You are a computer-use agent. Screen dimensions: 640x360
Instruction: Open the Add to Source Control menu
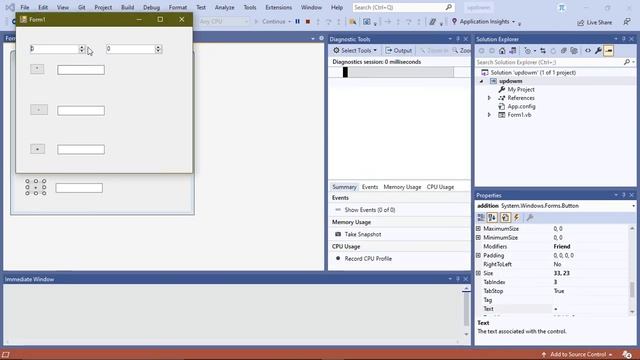578,354
